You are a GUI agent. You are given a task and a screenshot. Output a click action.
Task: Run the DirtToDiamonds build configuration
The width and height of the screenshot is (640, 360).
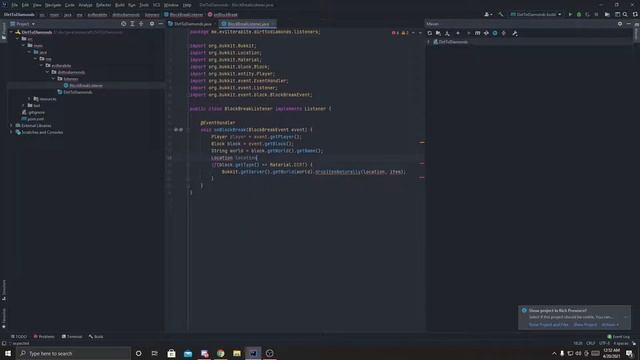pos(570,14)
